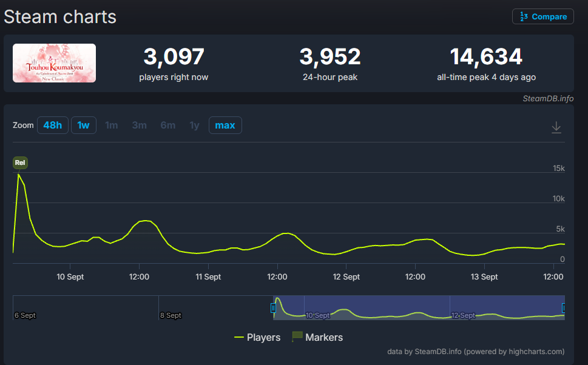588x365 pixels.
Task: Click the Rel release marker flag
Action: coord(20,162)
